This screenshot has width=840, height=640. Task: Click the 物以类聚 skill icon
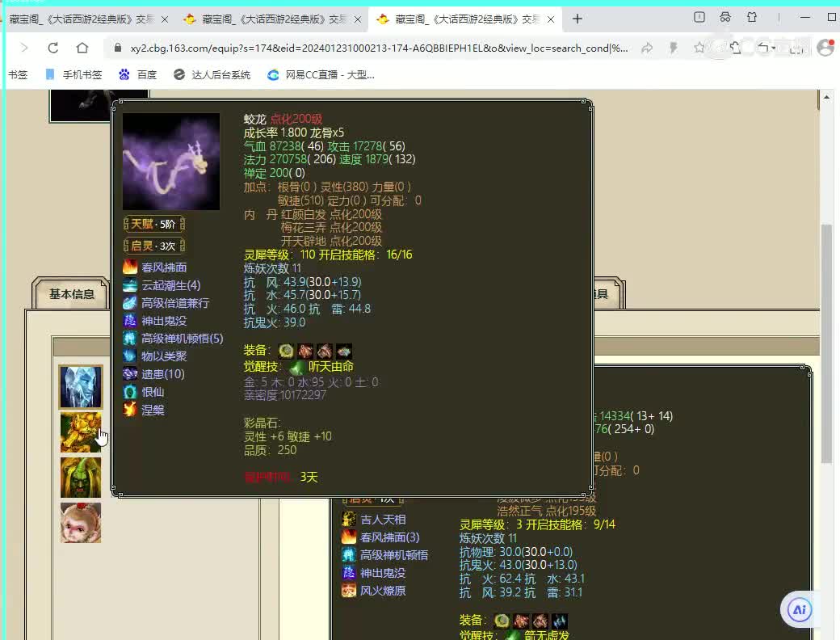[130, 356]
